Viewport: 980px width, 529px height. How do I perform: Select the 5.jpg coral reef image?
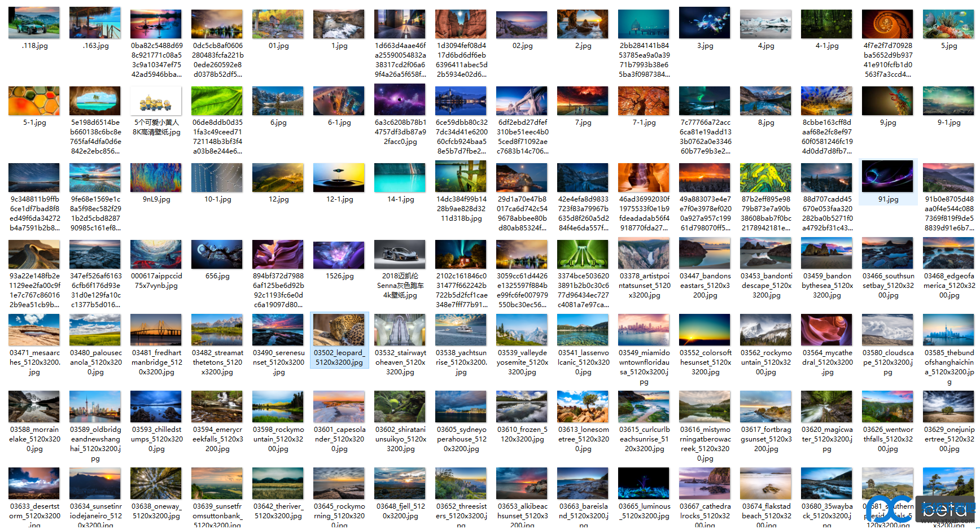coord(948,23)
